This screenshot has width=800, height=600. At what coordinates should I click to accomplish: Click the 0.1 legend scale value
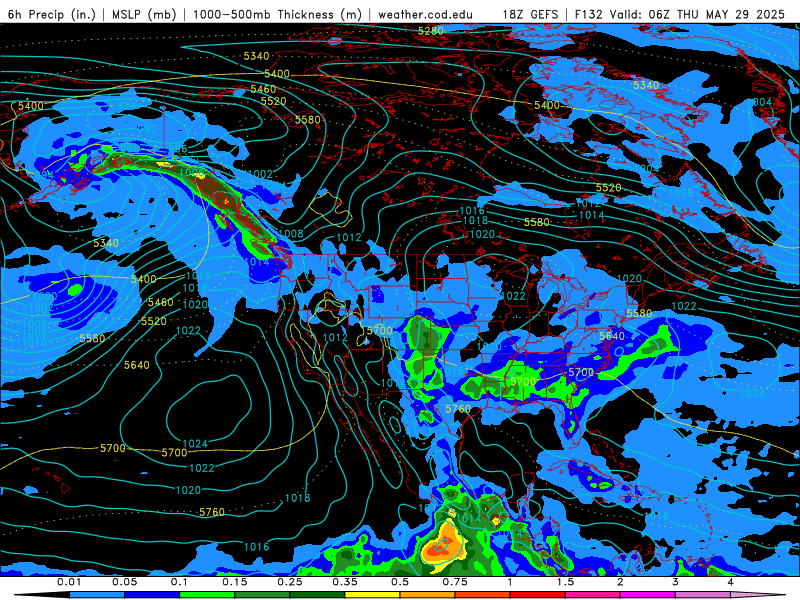pyautogui.click(x=180, y=582)
